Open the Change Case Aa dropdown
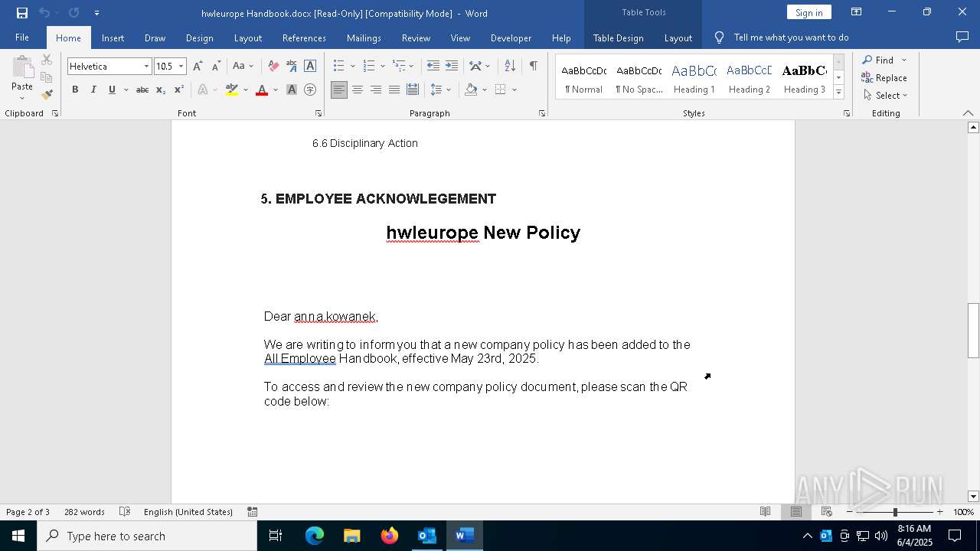Screen dimensions: 980x551 pos(243,67)
